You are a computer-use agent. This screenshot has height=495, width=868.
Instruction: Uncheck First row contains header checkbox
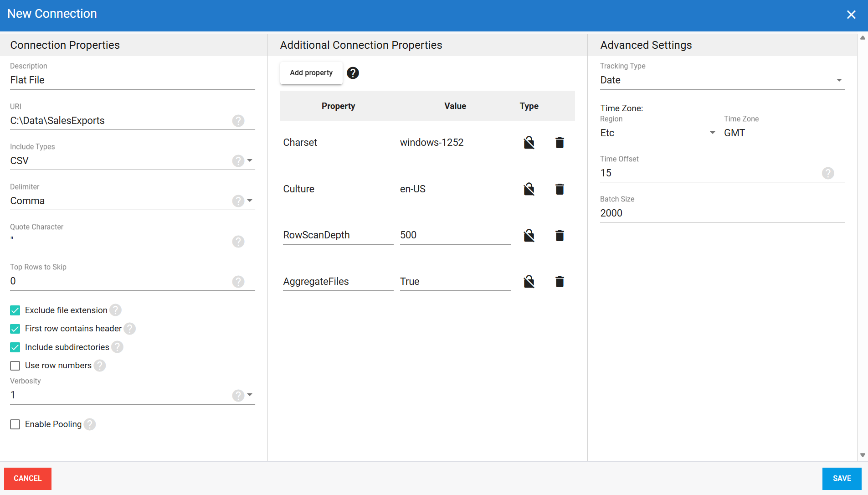tap(15, 329)
